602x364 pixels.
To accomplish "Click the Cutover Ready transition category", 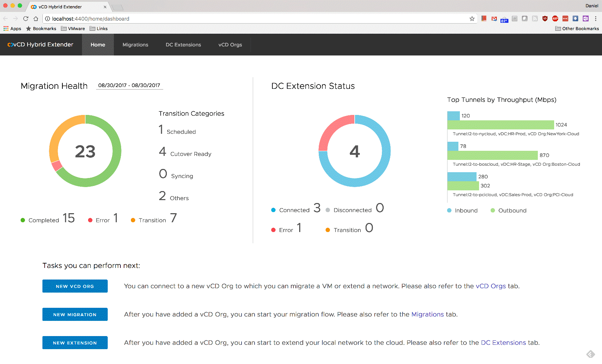I will [x=185, y=152].
